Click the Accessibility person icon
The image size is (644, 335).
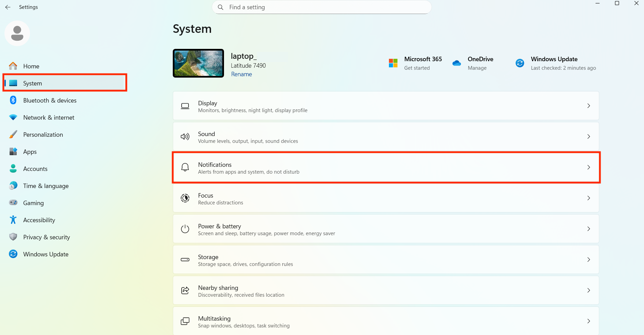pyautogui.click(x=13, y=220)
